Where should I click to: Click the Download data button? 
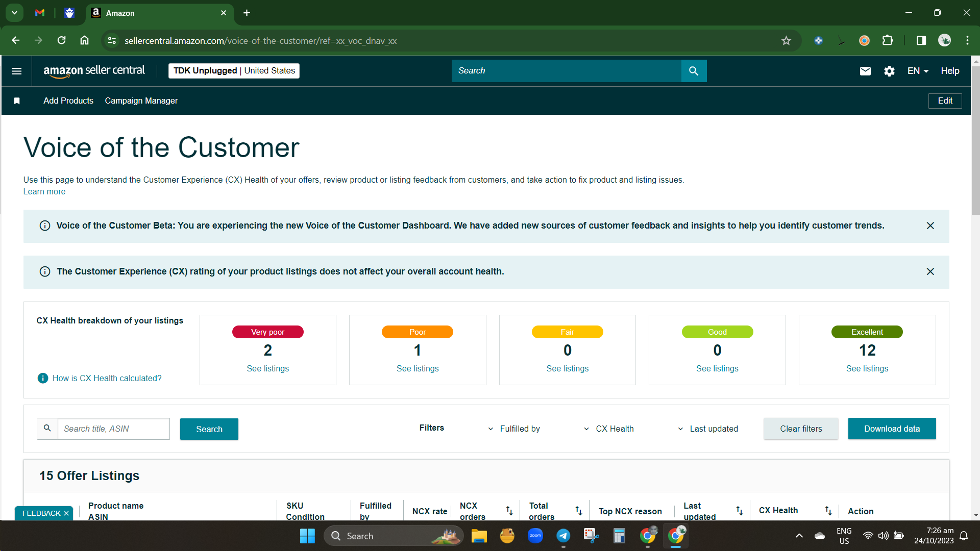tap(892, 429)
